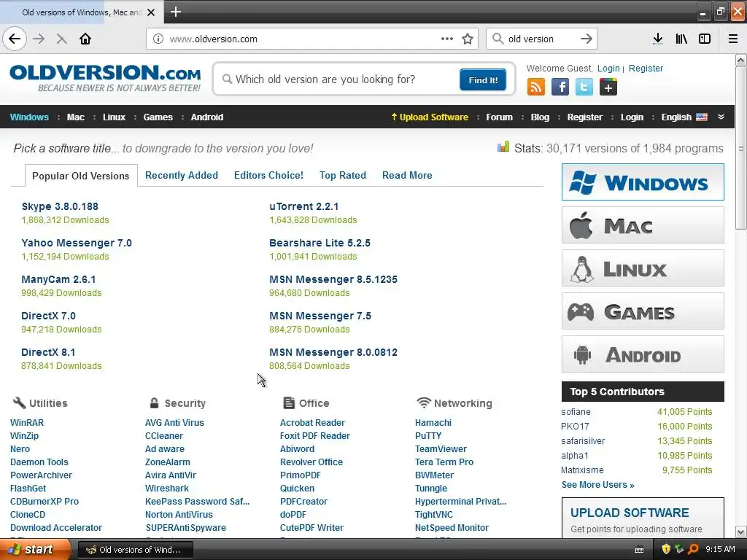Open TeamViewer under Networking
The image size is (747, 560).
(441, 449)
